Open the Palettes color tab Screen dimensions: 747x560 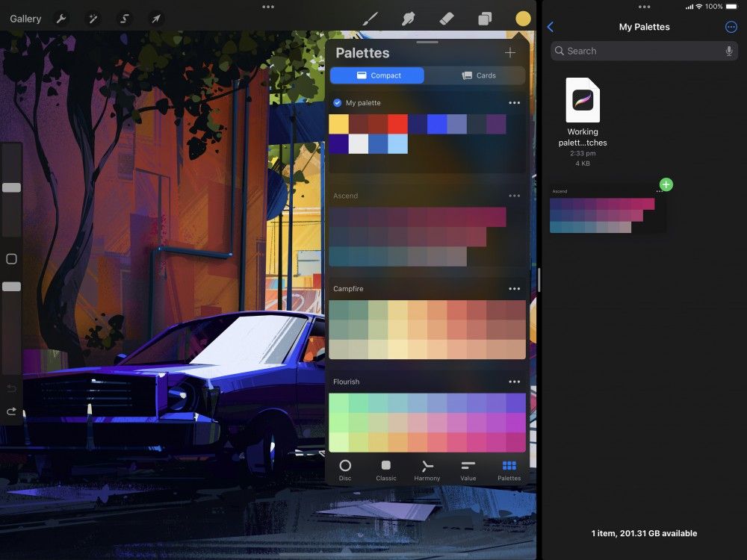click(x=509, y=470)
